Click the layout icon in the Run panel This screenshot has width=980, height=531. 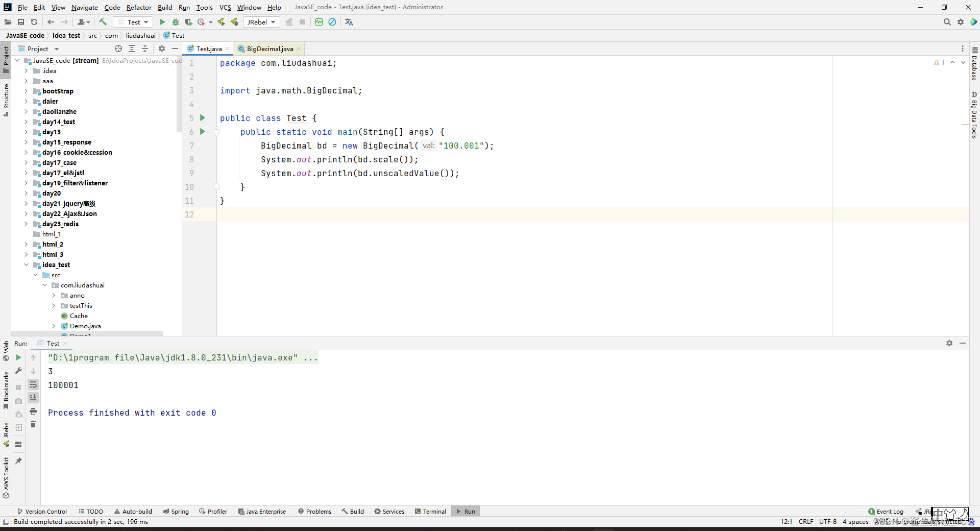tap(18, 444)
